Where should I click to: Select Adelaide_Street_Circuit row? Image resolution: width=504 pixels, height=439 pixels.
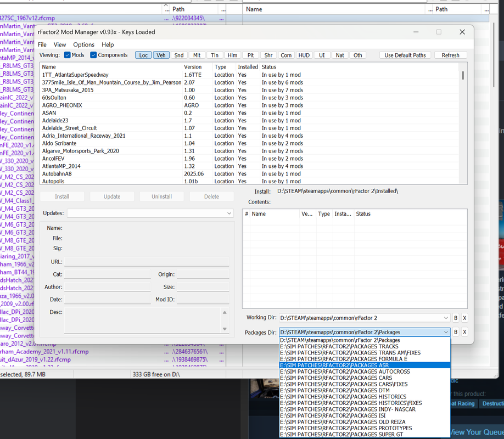pos(249,128)
